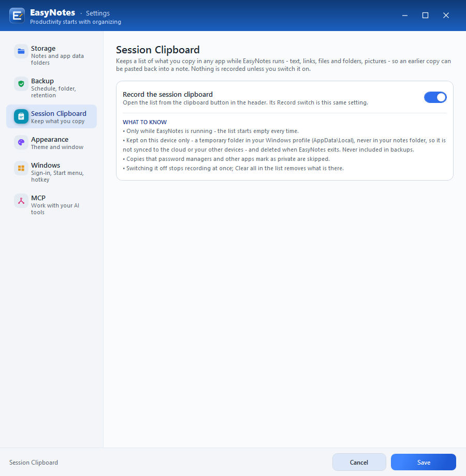Open Storage settings via folder icon
The image size is (466, 476).
point(21,51)
